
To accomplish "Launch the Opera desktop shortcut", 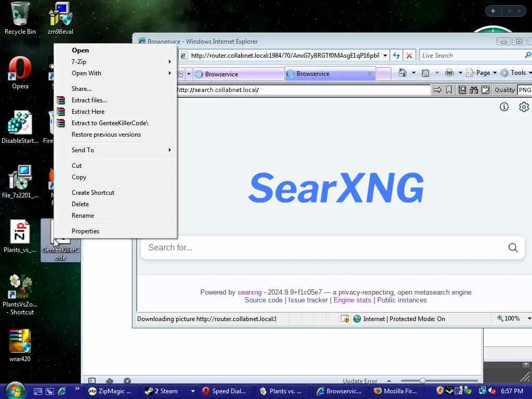I will (20, 73).
